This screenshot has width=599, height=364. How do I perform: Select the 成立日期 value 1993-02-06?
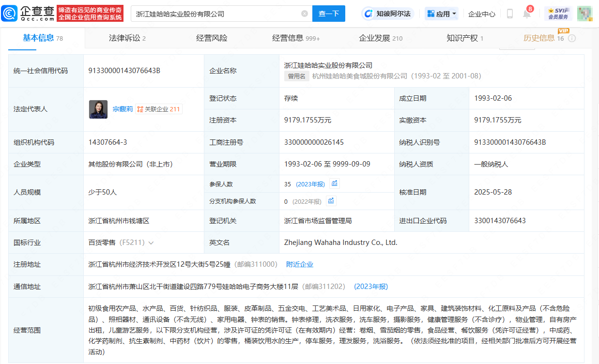(493, 98)
